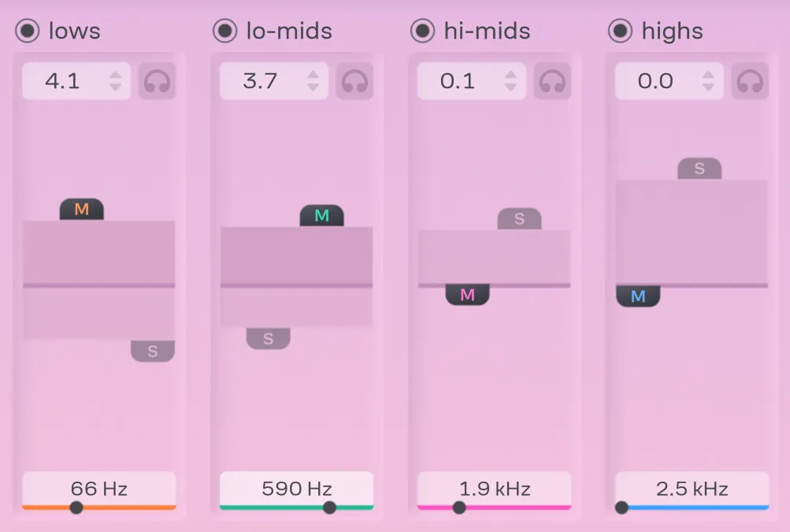Decrease lows value with down arrow

[x=115, y=87]
